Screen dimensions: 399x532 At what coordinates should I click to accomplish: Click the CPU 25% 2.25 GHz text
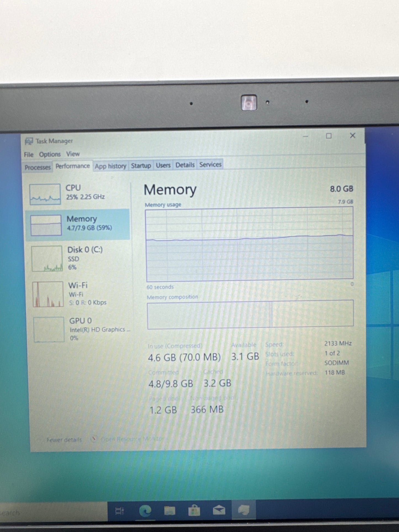tap(85, 192)
